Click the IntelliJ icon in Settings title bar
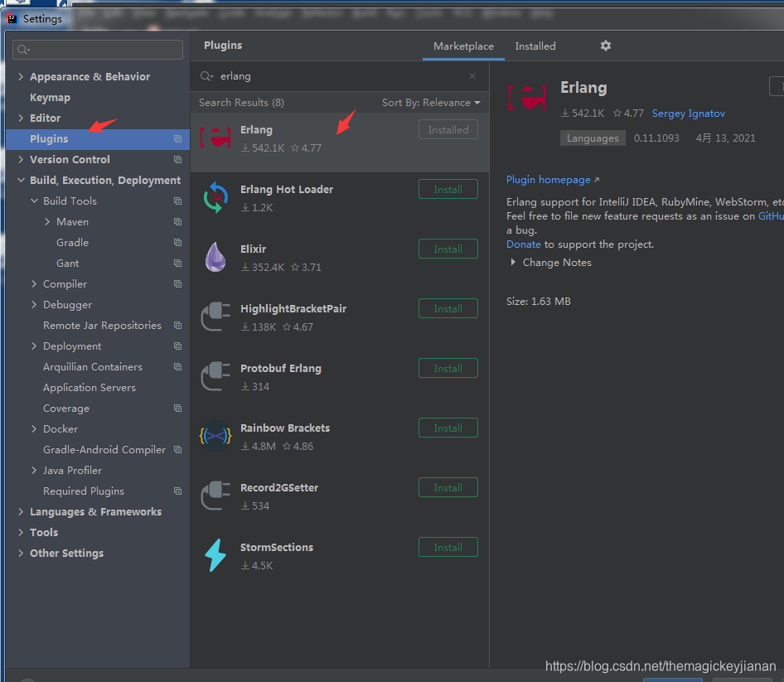Screen dimensions: 784x682 12,18
